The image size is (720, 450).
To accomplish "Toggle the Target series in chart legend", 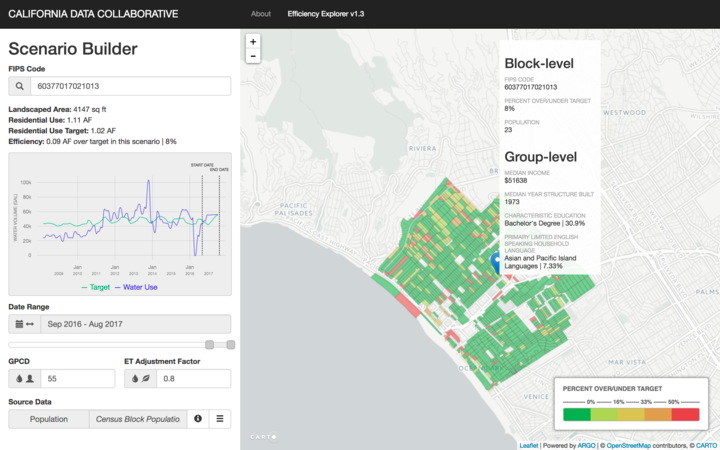I will [x=96, y=287].
